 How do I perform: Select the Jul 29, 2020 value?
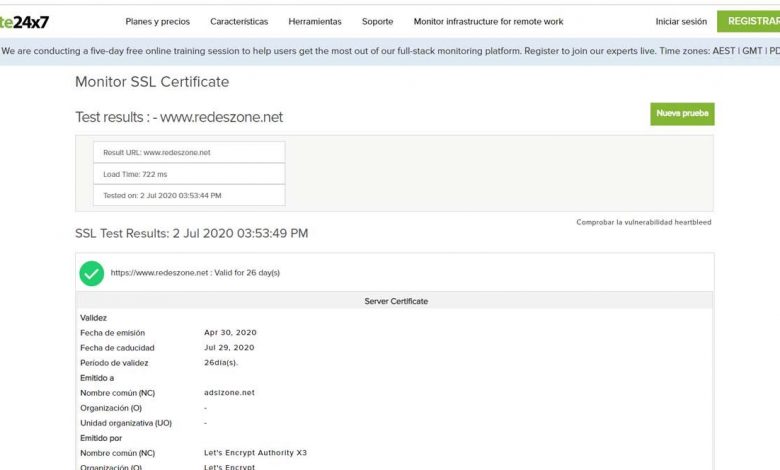click(229, 348)
